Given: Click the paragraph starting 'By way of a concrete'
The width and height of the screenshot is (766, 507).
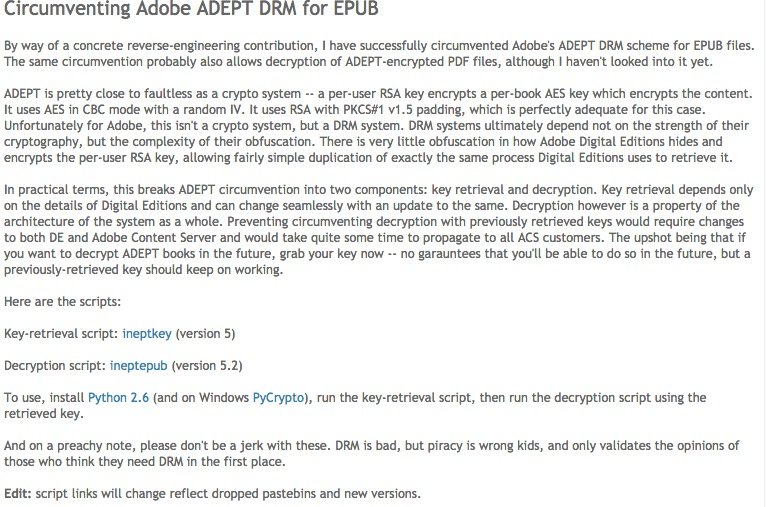Looking at the screenshot, I should tap(379, 54).
